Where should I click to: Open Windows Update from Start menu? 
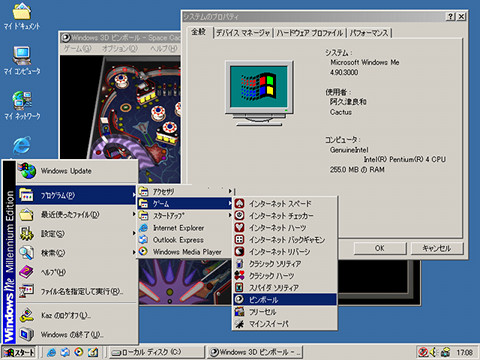coord(77,171)
